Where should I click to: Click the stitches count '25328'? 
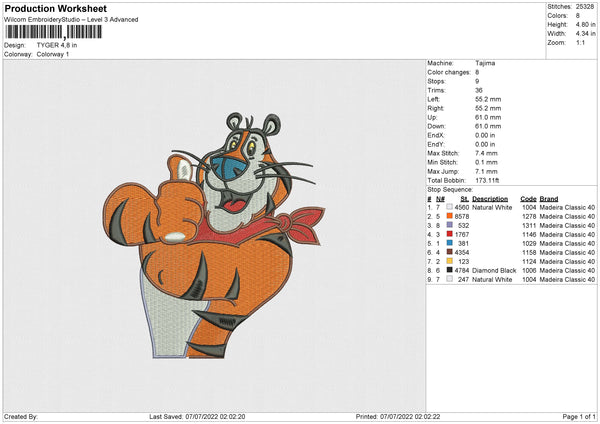[x=585, y=7]
